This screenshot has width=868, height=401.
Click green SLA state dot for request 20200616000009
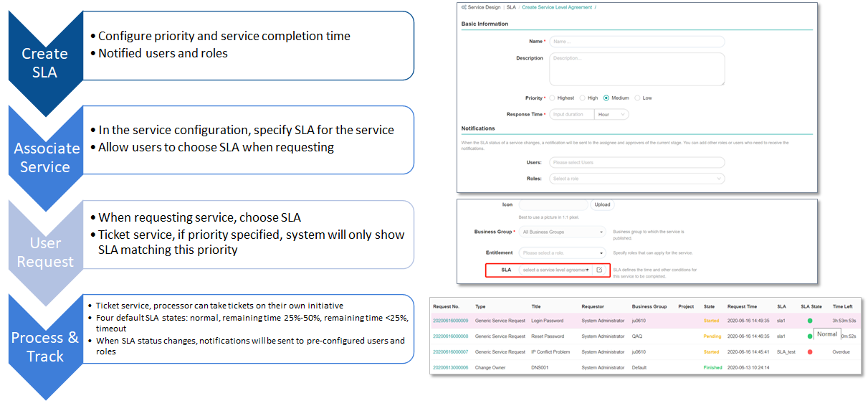tap(810, 320)
